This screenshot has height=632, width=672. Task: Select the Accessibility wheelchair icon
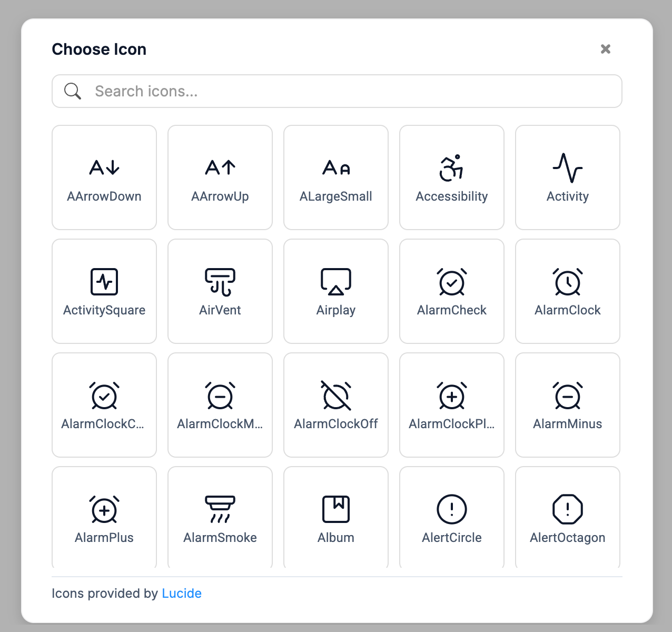tap(452, 177)
